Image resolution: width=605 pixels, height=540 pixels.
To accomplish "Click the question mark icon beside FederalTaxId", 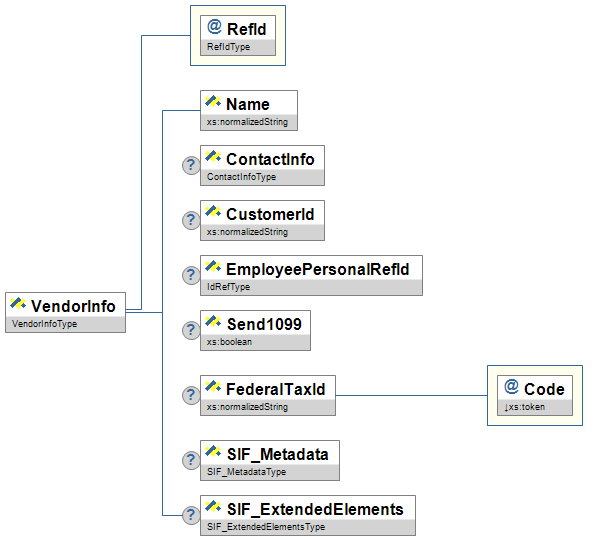I will click(190, 395).
